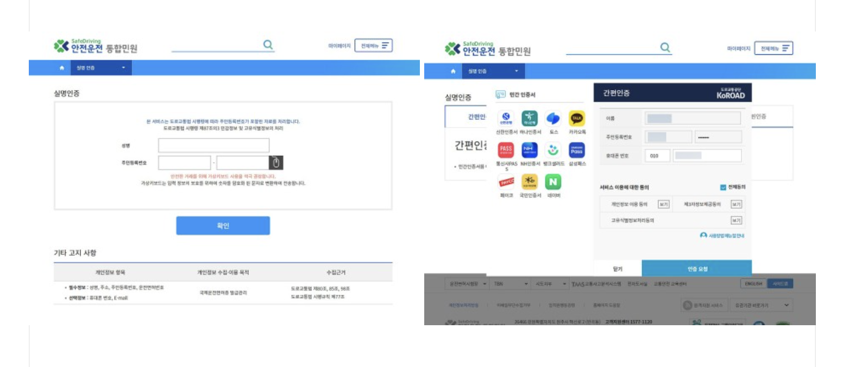
Task: Open the 유관기관 바로가기 dropdown
Action: (x=760, y=306)
